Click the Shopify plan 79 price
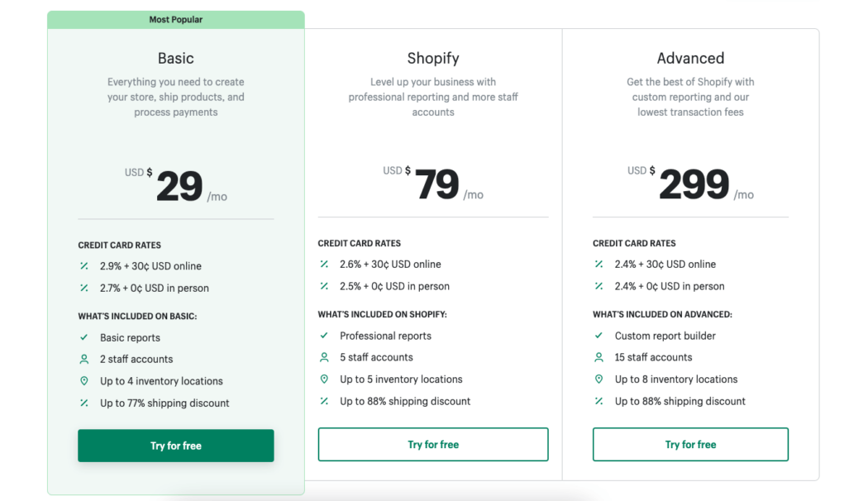The image size is (868, 501). (436, 184)
